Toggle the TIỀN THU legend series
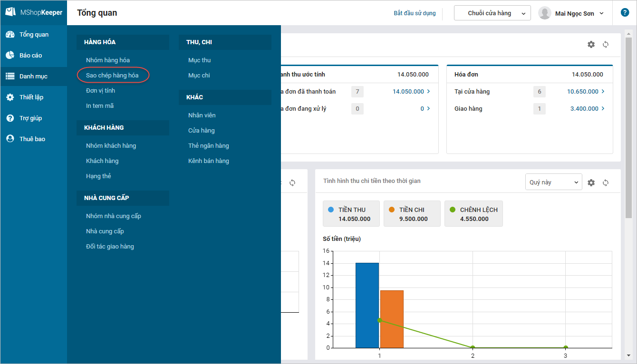637x364 pixels. coord(351,214)
